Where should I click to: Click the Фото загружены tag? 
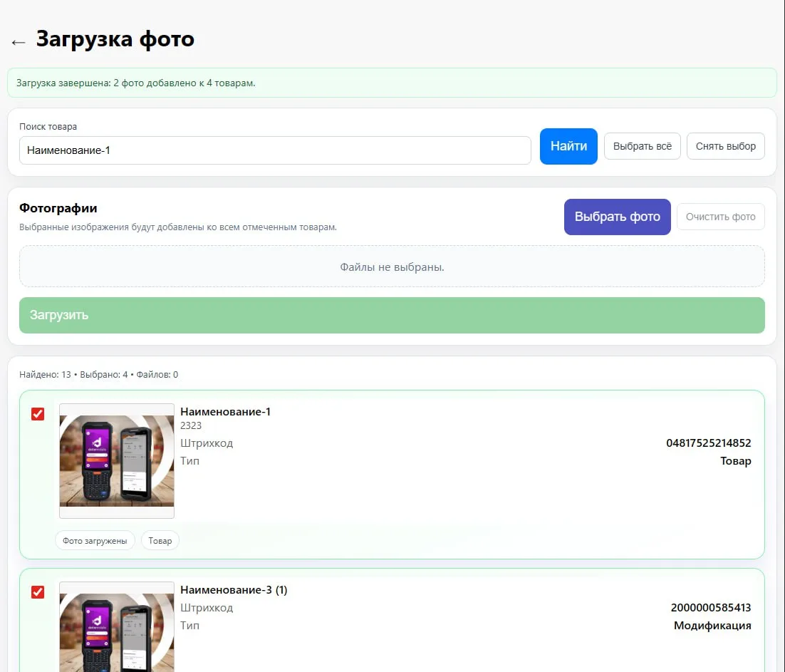point(95,540)
